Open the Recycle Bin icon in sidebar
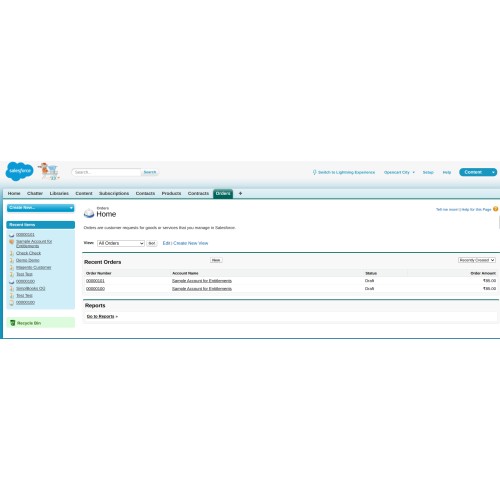Image resolution: width=500 pixels, height=500 pixels. coord(13,323)
